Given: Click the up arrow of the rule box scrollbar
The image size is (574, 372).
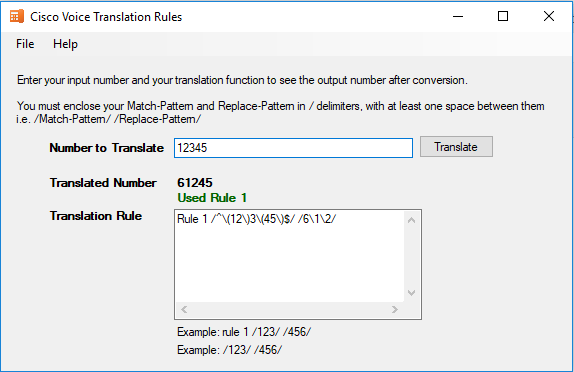Looking at the screenshot, I should click(411, 220).
